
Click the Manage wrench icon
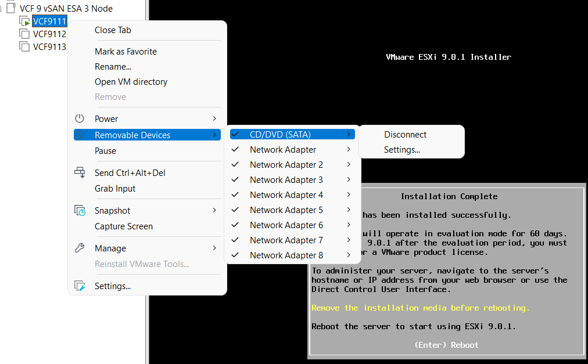pyautogui.click(x=80, y=248)
